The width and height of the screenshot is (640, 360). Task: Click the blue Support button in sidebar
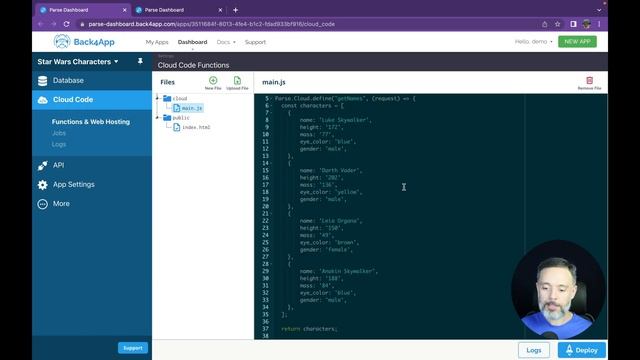[133, 348]
